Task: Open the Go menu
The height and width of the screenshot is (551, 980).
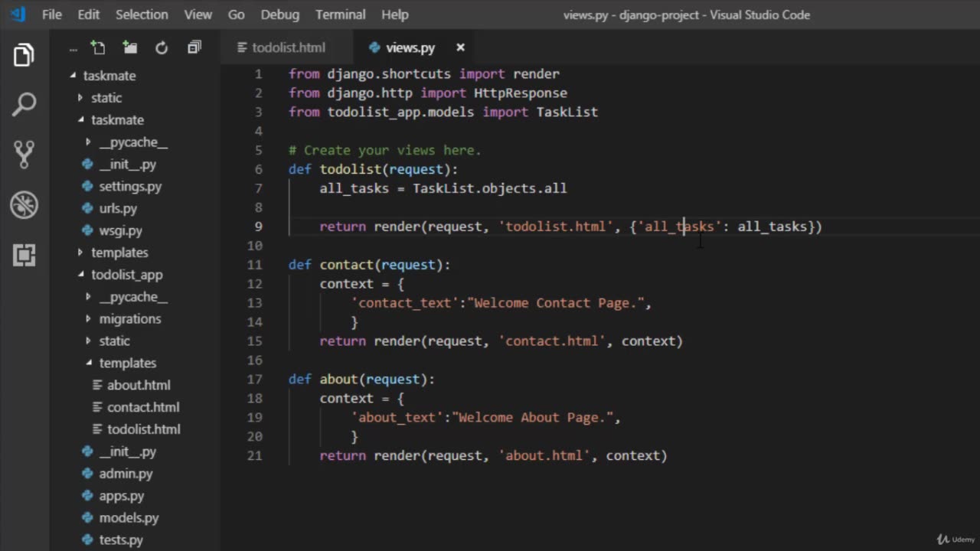Action: (x=237, y=15)
